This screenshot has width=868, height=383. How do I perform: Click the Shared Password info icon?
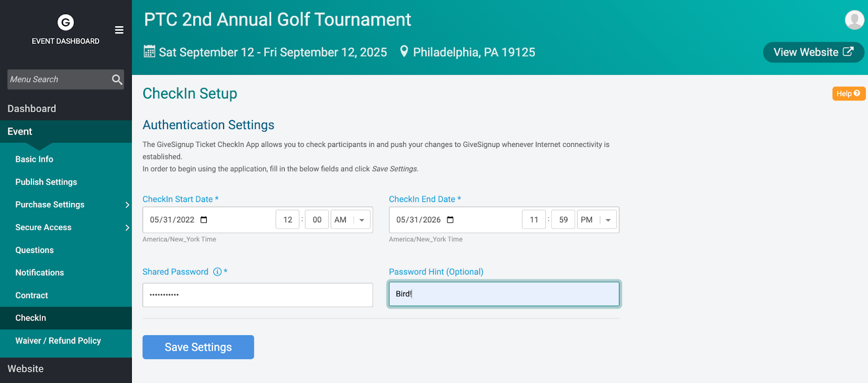218,272
